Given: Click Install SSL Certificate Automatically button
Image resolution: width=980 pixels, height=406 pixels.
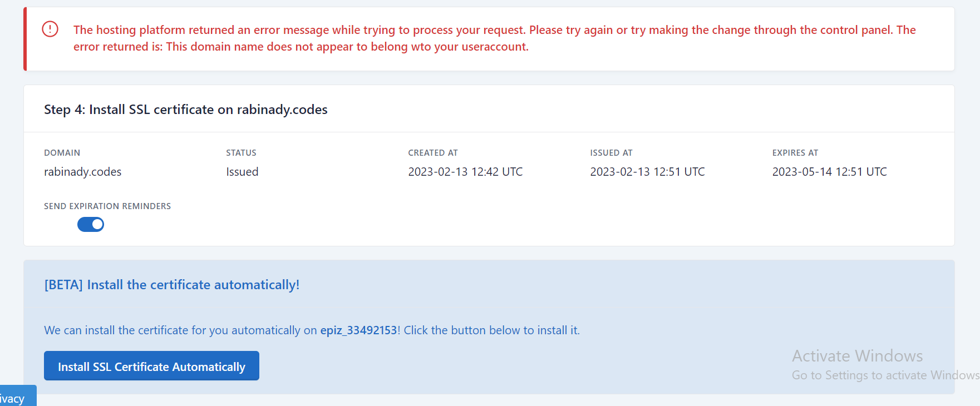Looking at the screenshot, I should [x=151, y=366].
